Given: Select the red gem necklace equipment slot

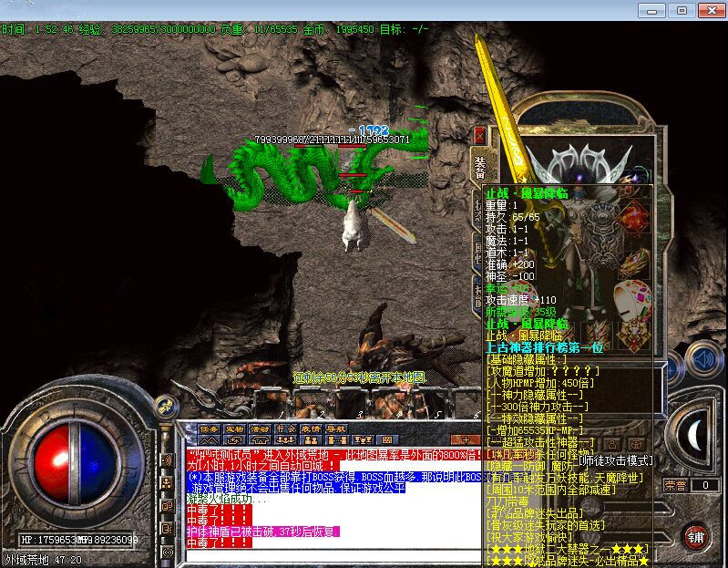Looking at the screenshot, I should pos(633,217).
